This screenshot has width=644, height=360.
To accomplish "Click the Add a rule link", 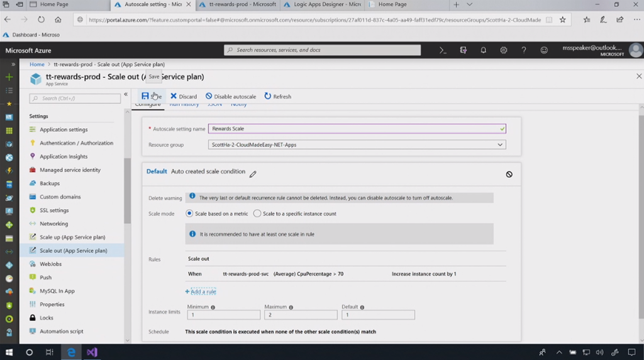I will (x=201, y=292).
